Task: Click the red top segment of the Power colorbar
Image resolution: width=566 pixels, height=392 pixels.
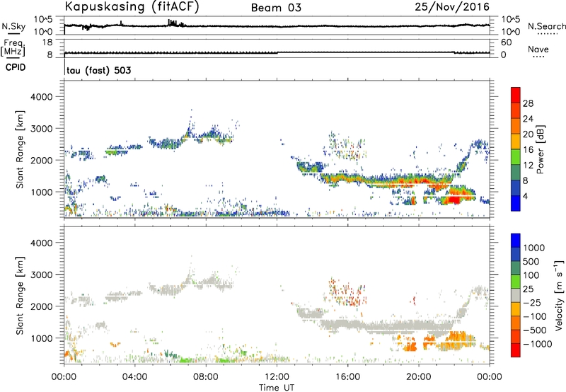Action: [x=516, y=95]
